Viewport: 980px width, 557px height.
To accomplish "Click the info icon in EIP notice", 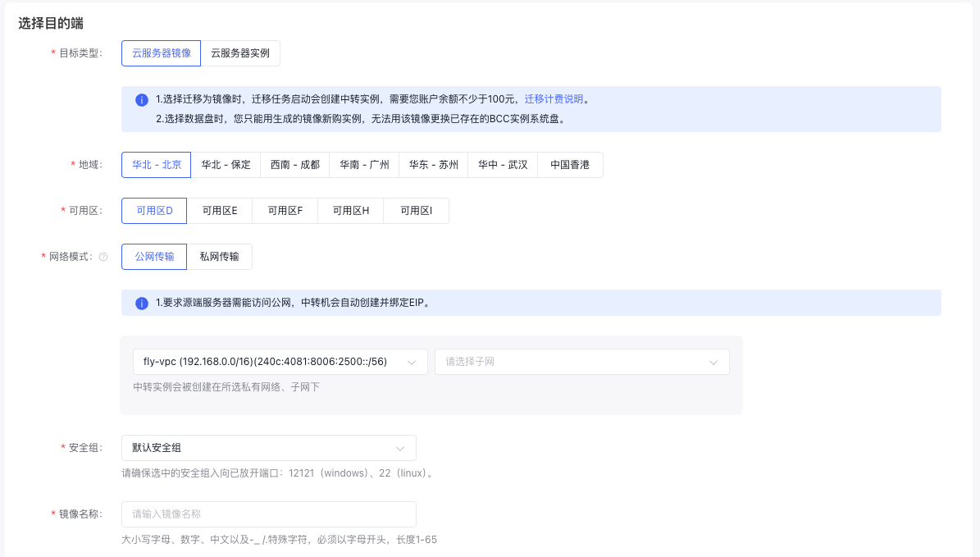I will click(x=141, y=303).
